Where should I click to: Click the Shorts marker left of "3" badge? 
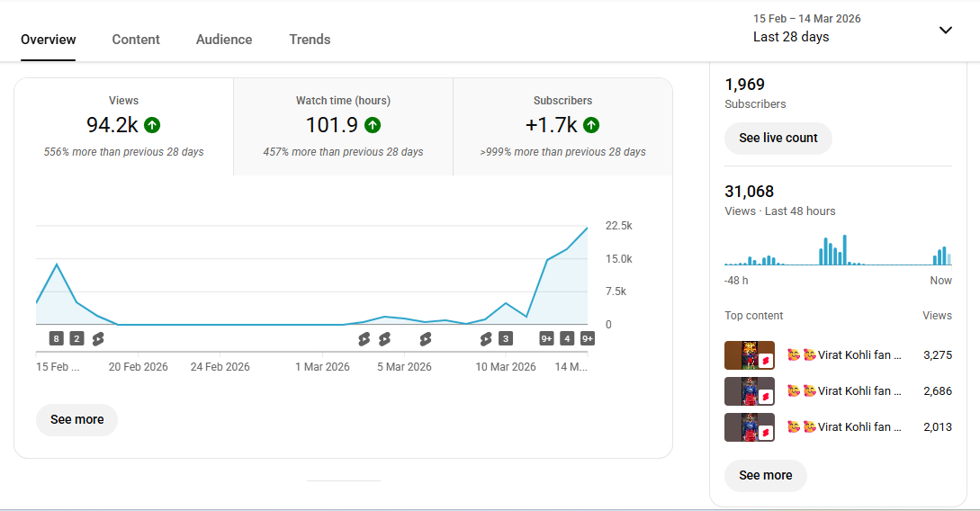pyautogui.click(x=486, y=338)
